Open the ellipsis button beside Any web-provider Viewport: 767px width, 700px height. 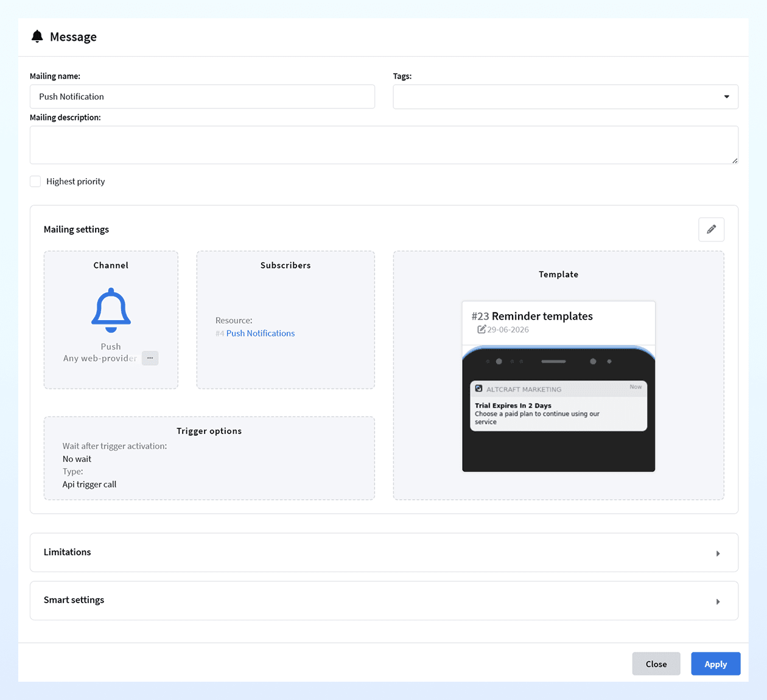150,358
